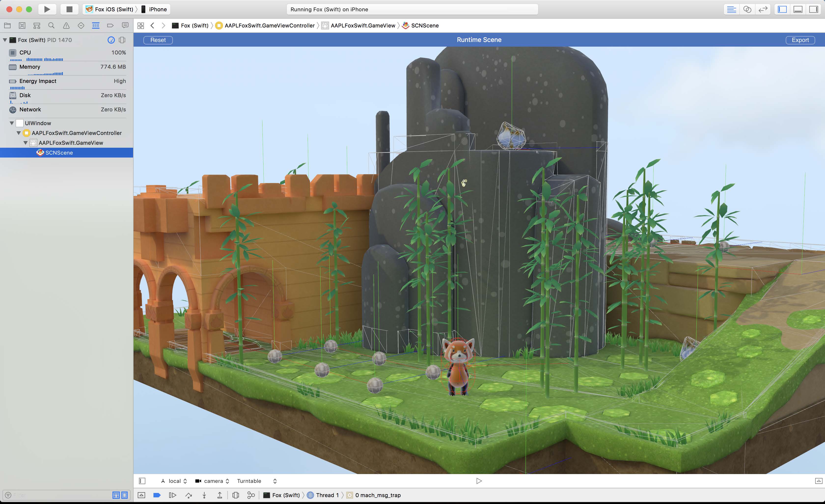Play the runtime scene
Image resolution: width=825 pixels, height=504 pixels.
coord(479,481)
